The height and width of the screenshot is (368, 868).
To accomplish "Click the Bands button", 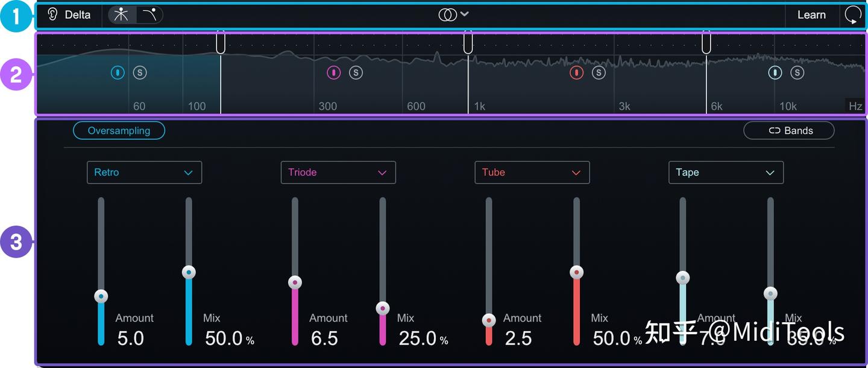I will click(x=788, y=130).
